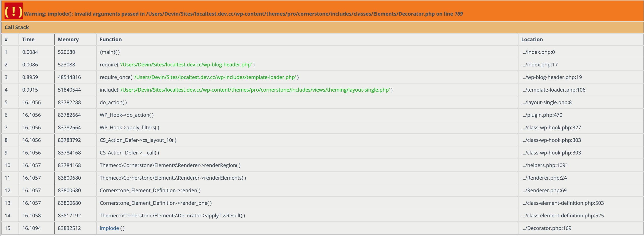Click the Memory column header
This screenshot has height=236, width=644.
coord(68,40)
